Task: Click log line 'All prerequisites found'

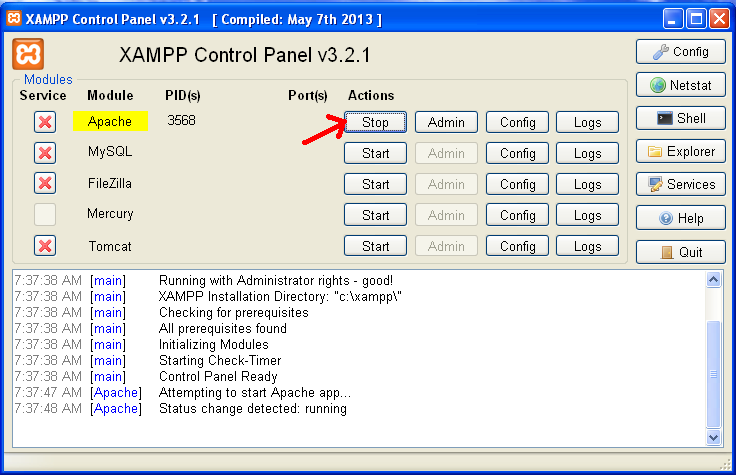Action: (x=222, y=329)
